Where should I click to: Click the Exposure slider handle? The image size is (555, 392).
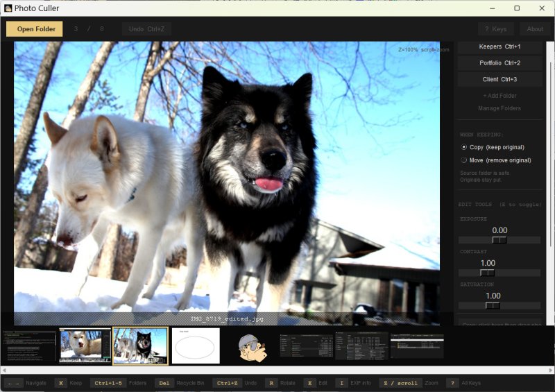click(499, 240)
